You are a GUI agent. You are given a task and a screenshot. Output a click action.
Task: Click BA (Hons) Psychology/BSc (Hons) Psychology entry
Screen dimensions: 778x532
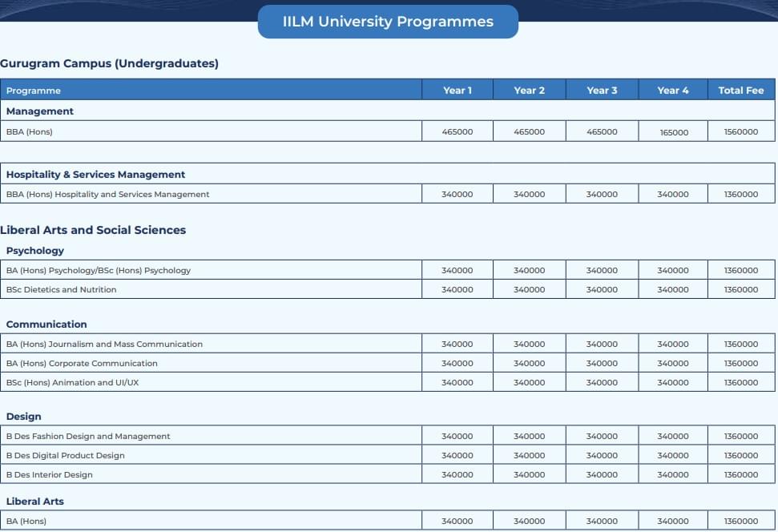point(99,271)
